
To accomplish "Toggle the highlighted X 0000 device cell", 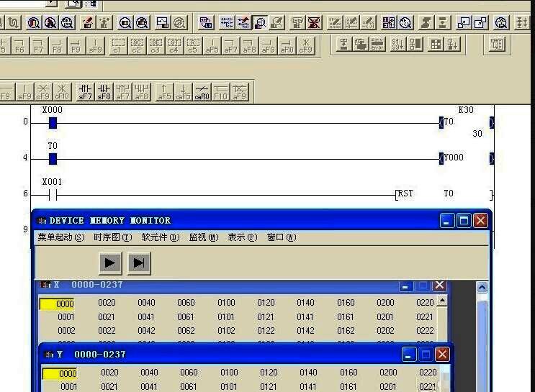I will [x=58, y=304].
